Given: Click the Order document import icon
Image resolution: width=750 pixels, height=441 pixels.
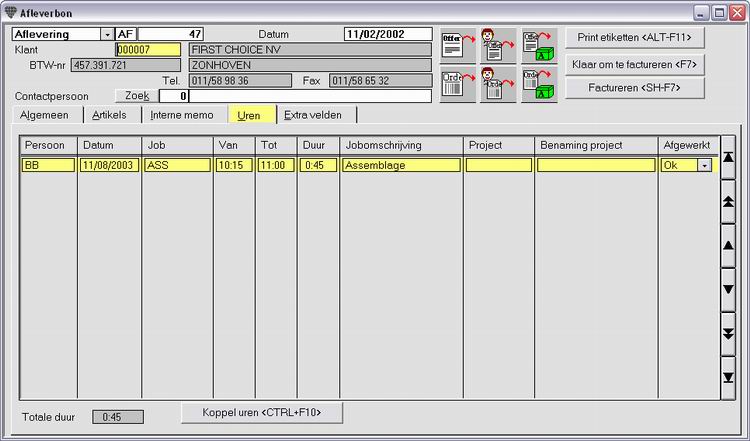Looking at the screenshot, I should 458,84.
